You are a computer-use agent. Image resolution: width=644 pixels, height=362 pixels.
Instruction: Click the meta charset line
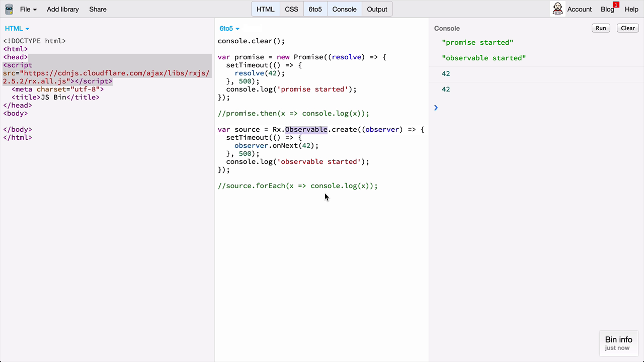coord(58,89)
